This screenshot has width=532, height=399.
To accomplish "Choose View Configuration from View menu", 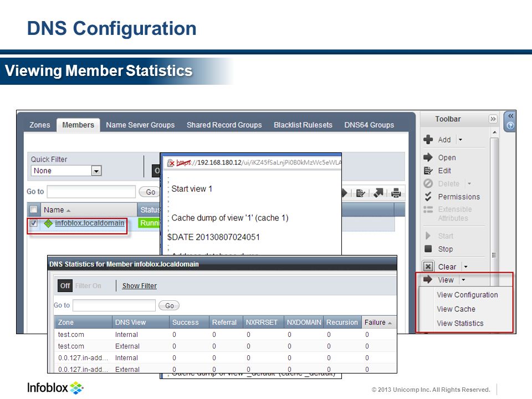I will pyautogui.click(x=467, y=295).
